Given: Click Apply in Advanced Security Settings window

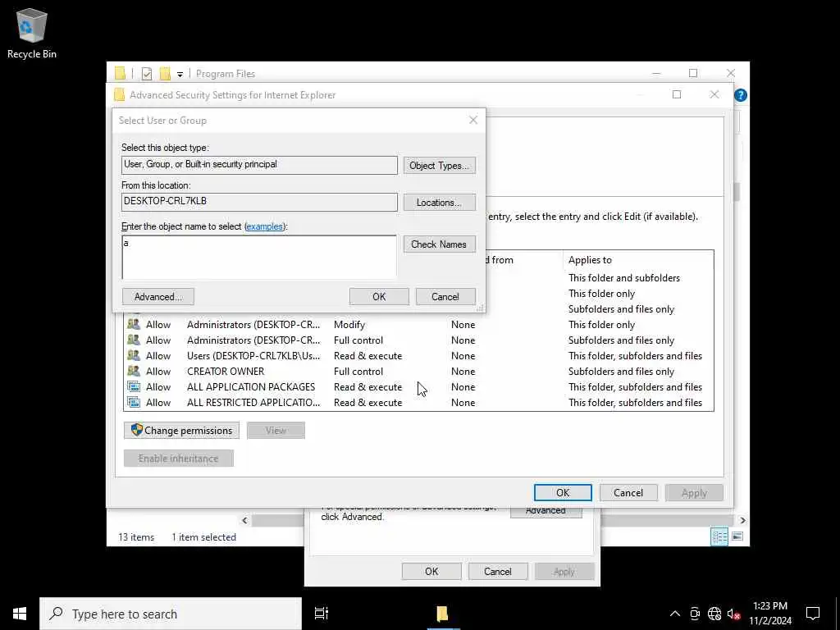Looking at the screenshot, I should coord(694,493).
